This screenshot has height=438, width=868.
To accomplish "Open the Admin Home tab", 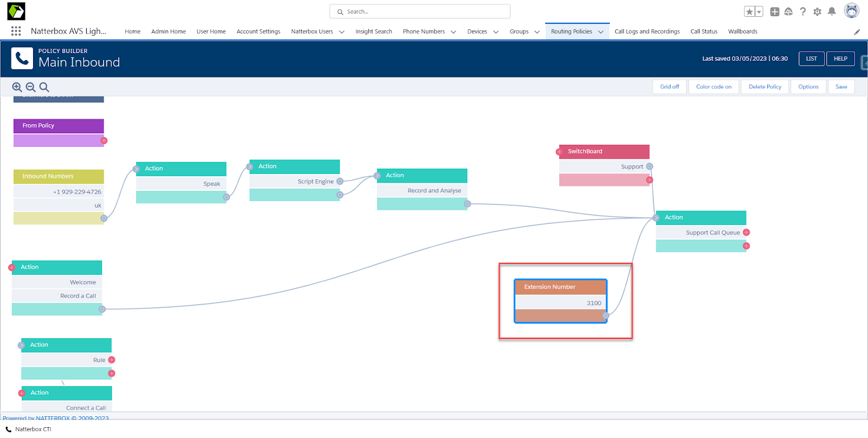I will pyautogui.click(x=169, y=31).
